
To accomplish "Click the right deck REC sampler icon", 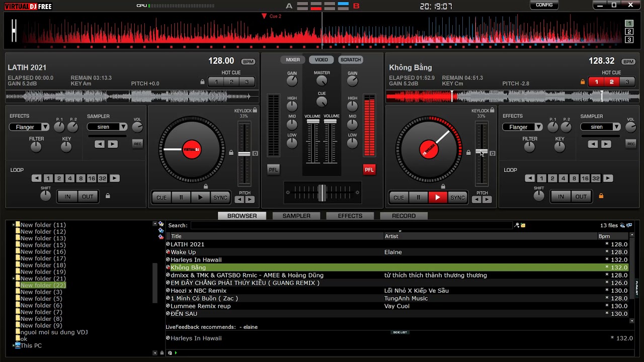I will pos(631,144).
